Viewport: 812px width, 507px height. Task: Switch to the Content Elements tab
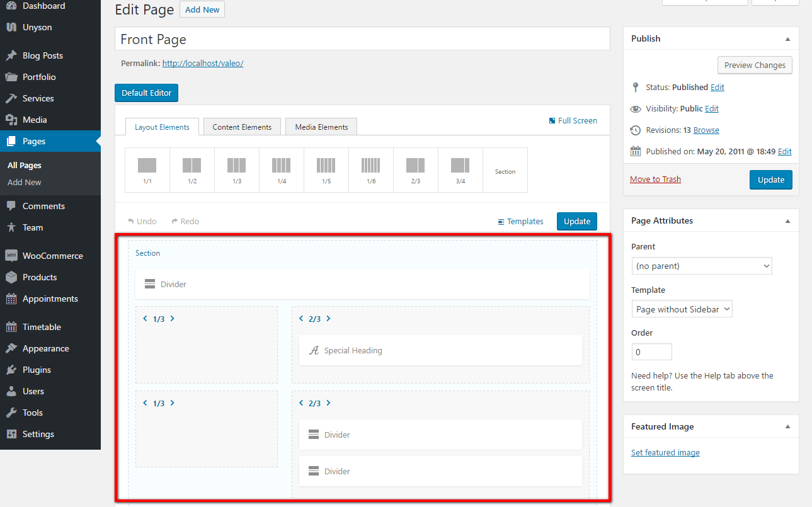pos(242,127)
